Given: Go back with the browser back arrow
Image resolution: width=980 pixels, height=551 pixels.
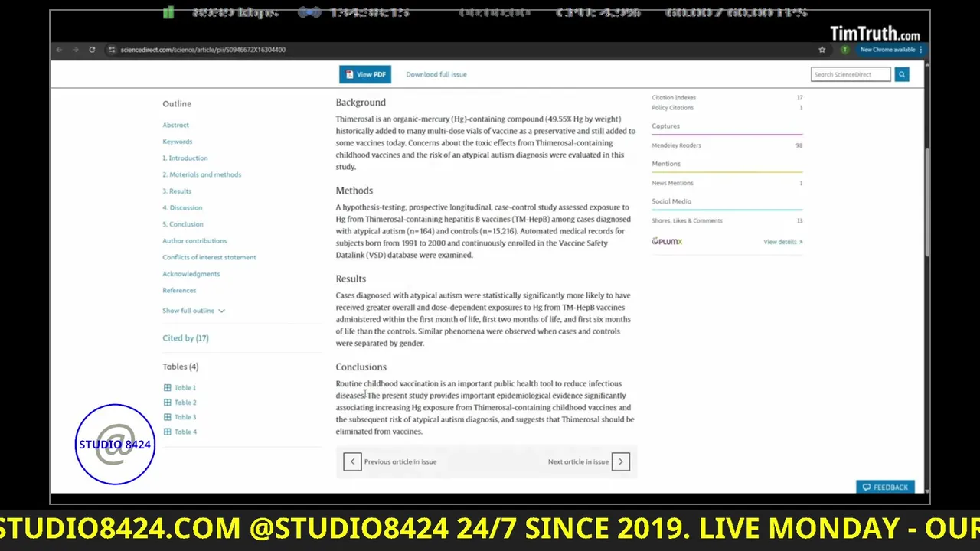Looking at the screenshot, I should pos(59,50).
